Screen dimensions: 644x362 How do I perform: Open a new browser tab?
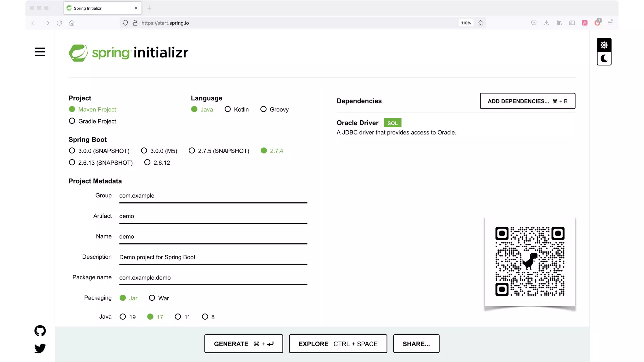[x=149, y=8]
